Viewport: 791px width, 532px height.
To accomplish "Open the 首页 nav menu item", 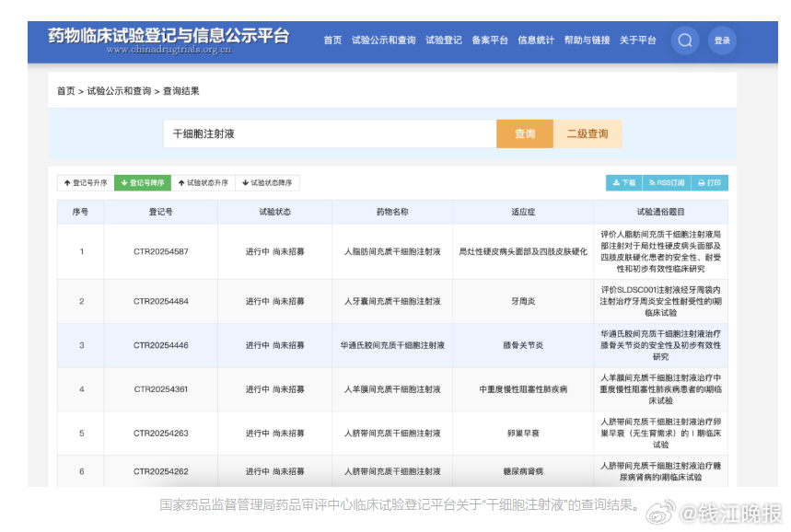I will (x=332, y=40).
